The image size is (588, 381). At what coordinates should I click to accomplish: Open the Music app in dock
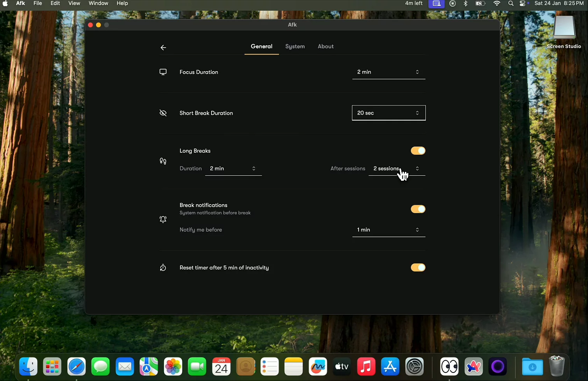point(366,367)
